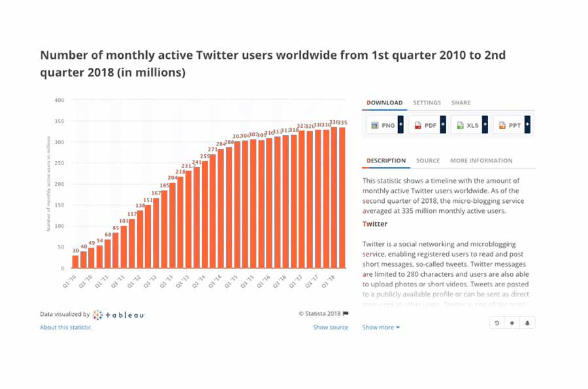This screenshot has width=588, height=389.
Task: Open the Share tab
Action: pyautogui.click(x=461, y=102)
